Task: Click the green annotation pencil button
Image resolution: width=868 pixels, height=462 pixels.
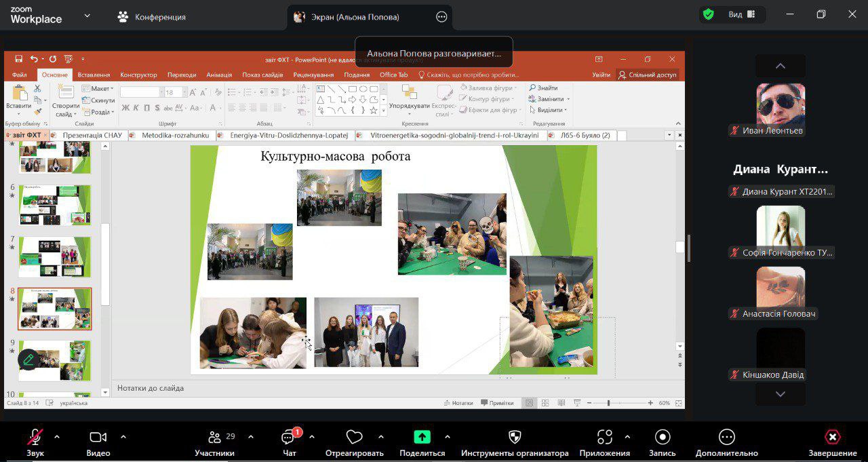Action: [x=28, y=359]
